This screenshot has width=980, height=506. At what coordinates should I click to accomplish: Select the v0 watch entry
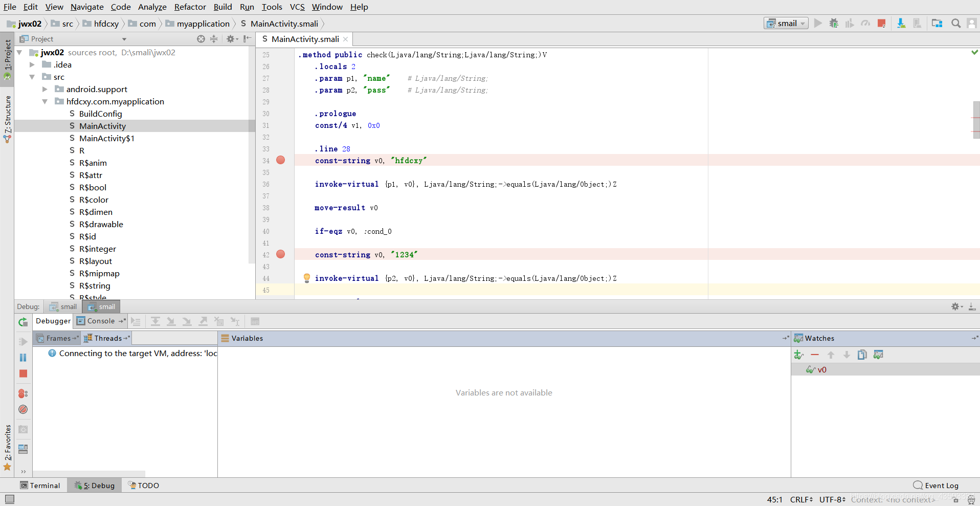coord(885,369)
